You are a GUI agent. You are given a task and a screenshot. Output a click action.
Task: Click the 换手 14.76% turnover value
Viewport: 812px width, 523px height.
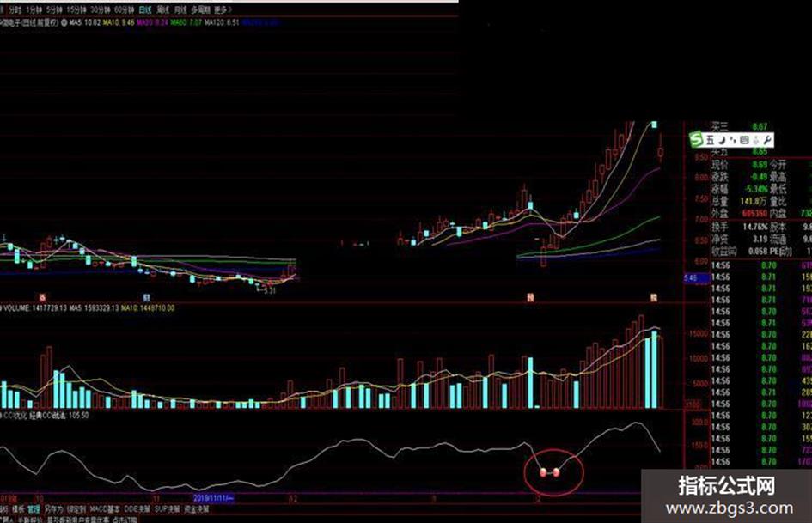pyautogui.click(x=755, y=227)
